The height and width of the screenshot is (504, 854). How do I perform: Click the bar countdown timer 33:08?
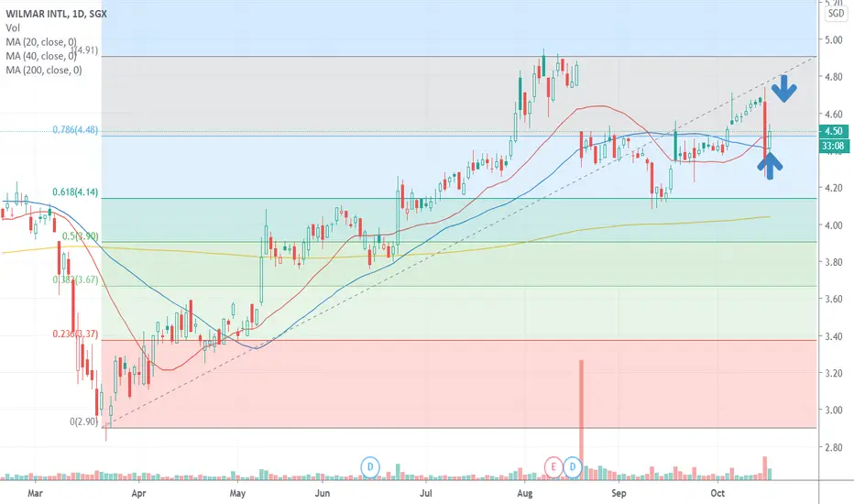pyautogui.click(x=833, y=146)
